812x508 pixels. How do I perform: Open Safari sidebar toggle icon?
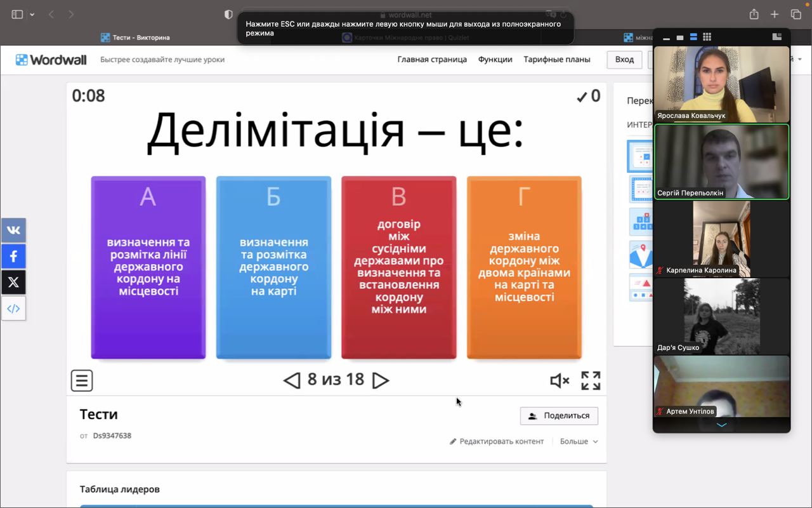point(17,14)
